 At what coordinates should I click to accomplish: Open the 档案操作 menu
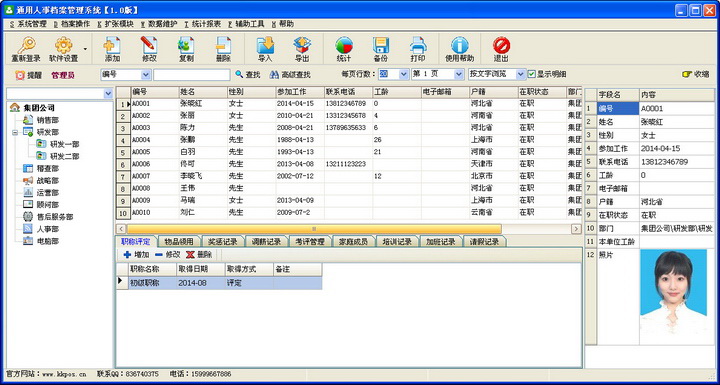pyautogui.click(x=72, y=24)
